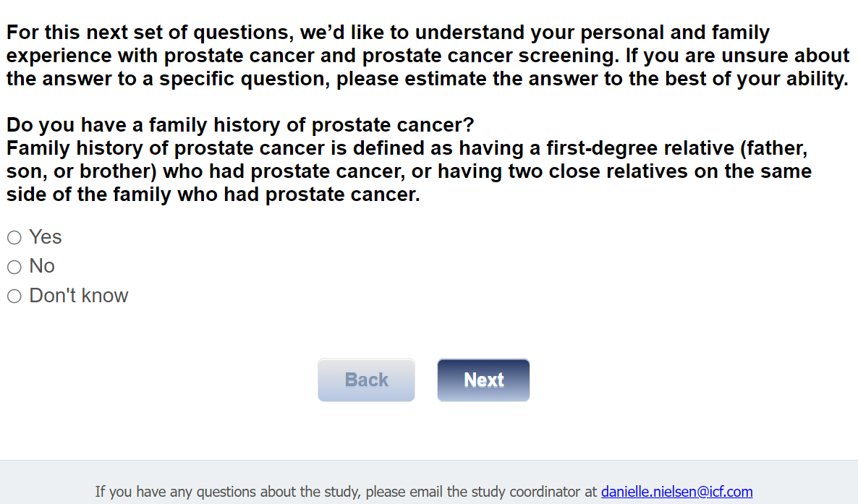
Task: Click the family history question heading
Action: [240, 125]
